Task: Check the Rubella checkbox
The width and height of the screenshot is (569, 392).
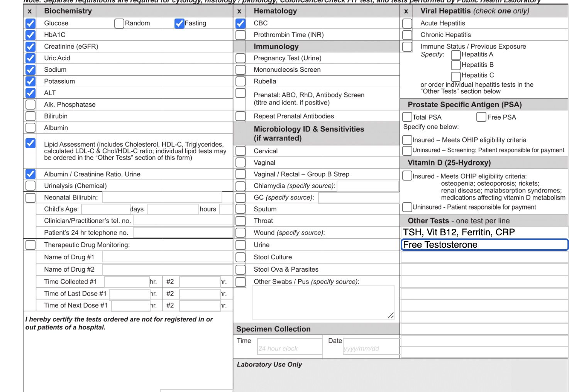Action: (240, 81)
